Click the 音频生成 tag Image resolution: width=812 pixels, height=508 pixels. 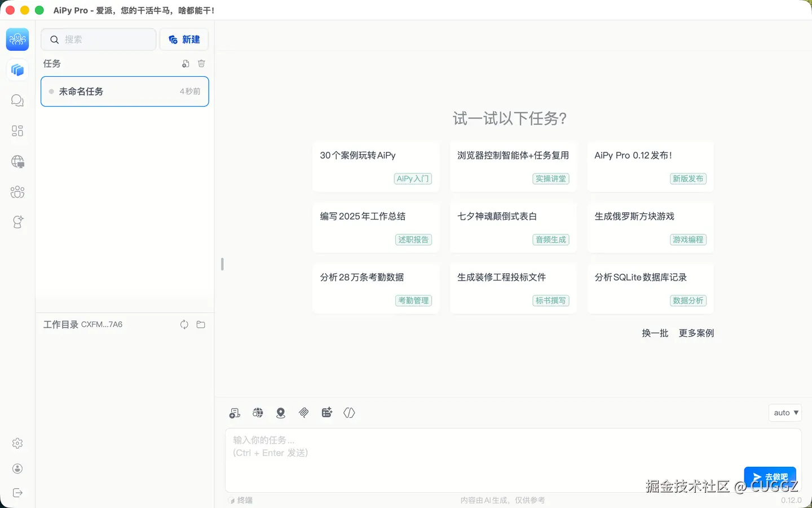[x=551, y=240]
